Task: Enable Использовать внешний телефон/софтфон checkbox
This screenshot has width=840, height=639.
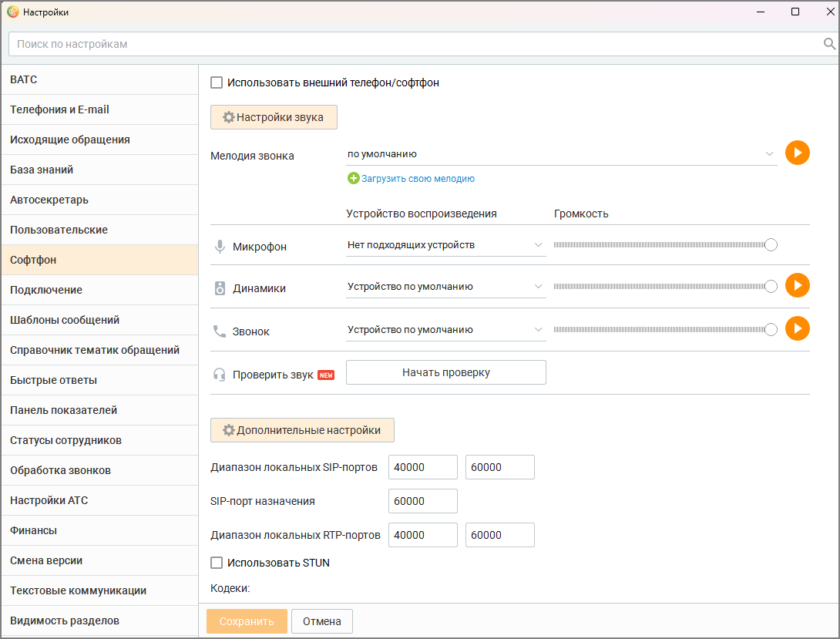Action: point(217,82)
